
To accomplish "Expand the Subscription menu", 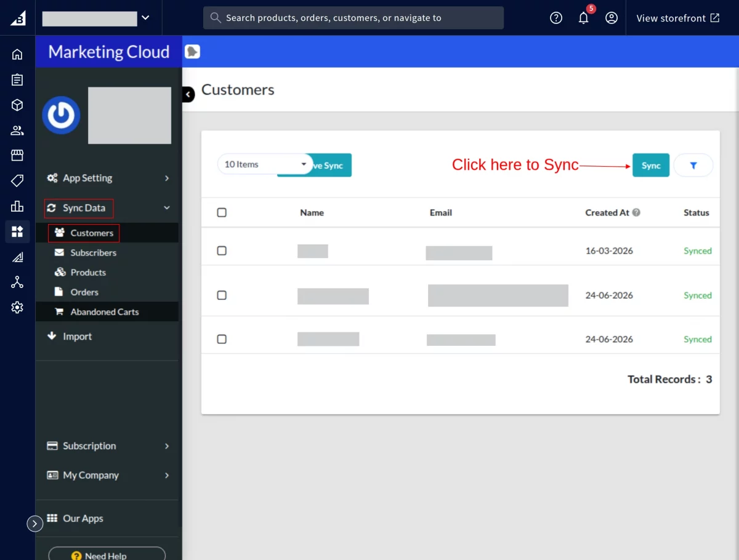I will click(x=108, y=446).
